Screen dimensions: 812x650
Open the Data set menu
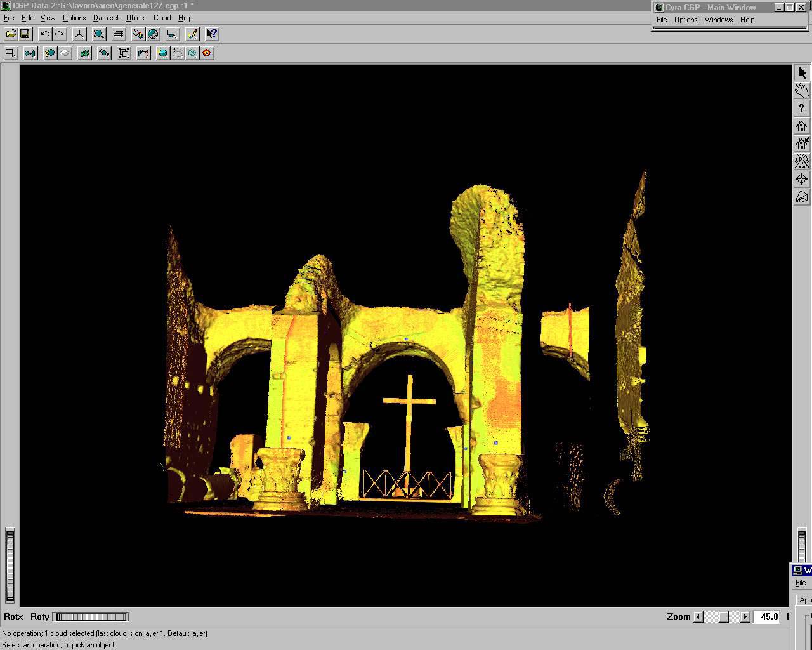(x=106, y=18)
